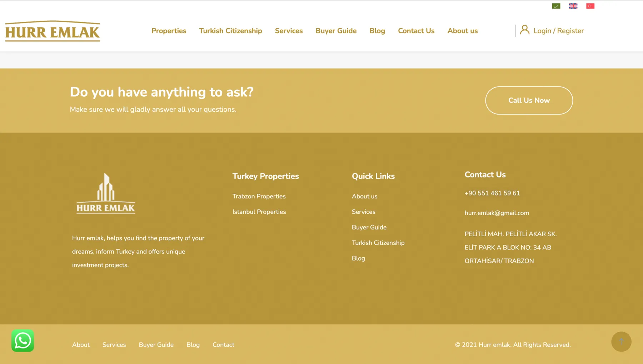This screenshot has width=643, height=364.
Task: Open Turkish Citizenship under Quick Links
Action: [378, 243]
